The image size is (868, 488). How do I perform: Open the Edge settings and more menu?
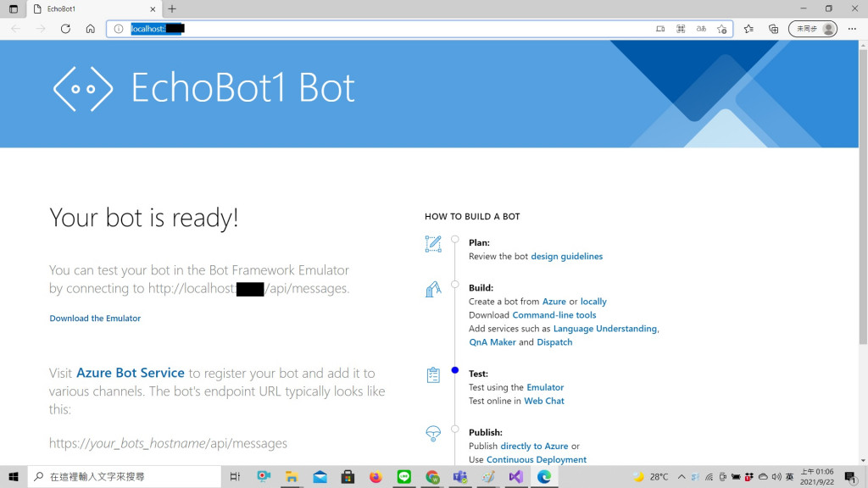(852, 29)
